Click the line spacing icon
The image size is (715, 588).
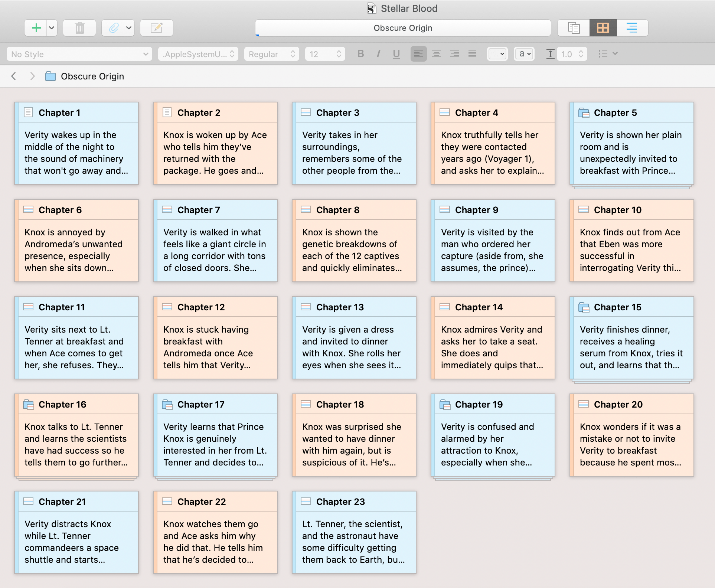pos(550,54)
